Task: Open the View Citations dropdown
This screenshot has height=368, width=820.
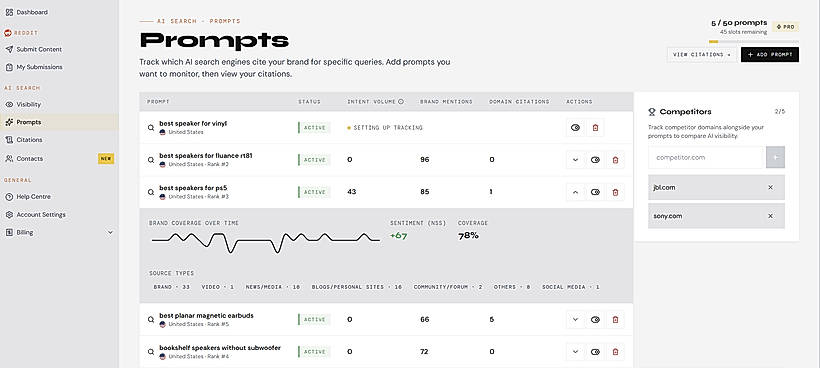Action: (x=702, y=54)
